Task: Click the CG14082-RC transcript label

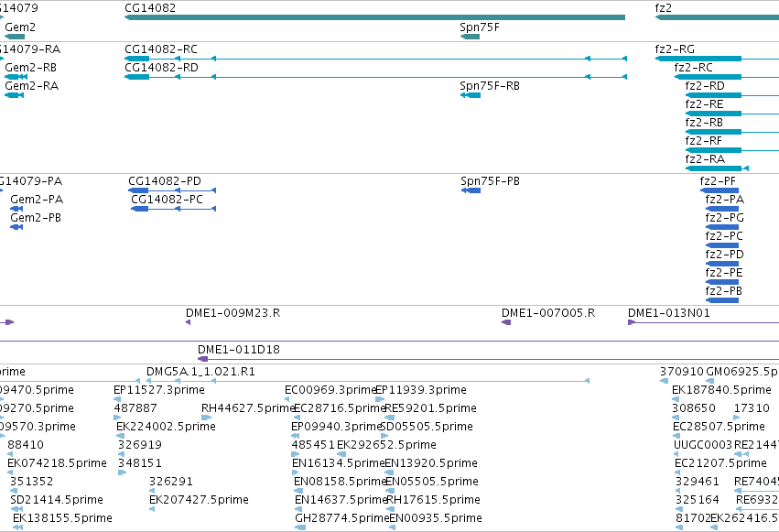Action: click(x=161, y=49)
